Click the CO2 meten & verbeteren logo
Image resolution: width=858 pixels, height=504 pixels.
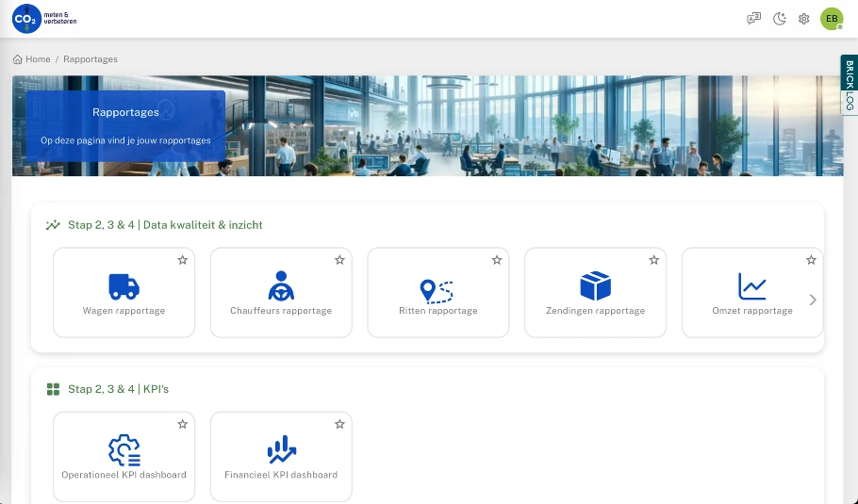click(44, 19)
